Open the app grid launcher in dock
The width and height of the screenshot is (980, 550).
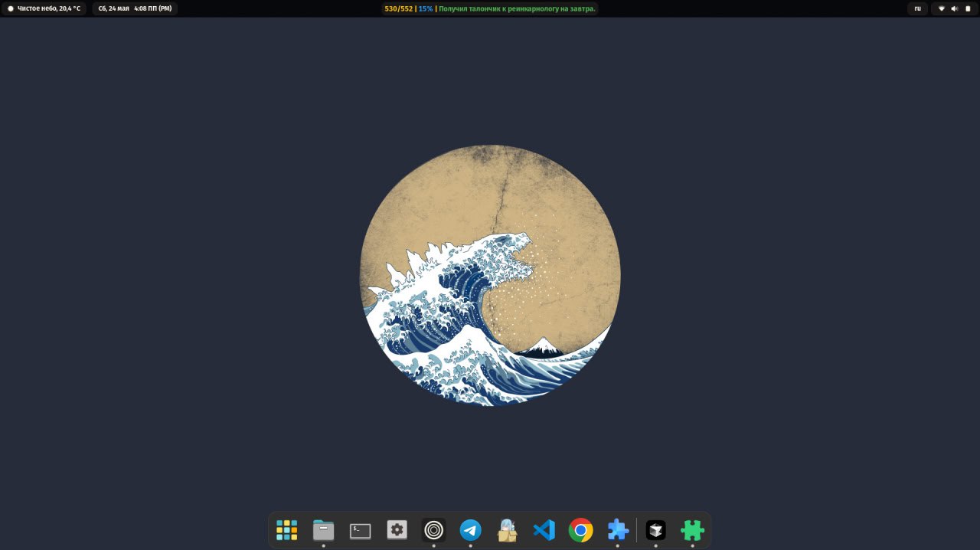(286, 530)
